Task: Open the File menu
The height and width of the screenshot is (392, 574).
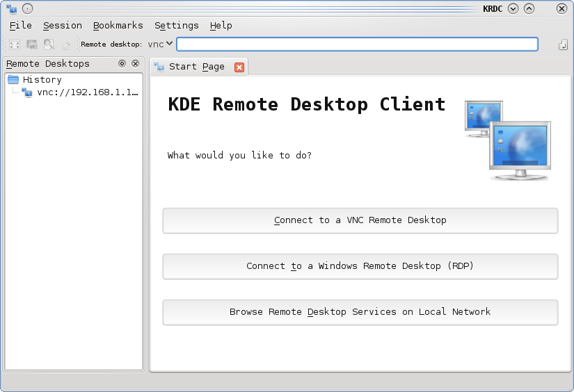Action: [21, 25]
